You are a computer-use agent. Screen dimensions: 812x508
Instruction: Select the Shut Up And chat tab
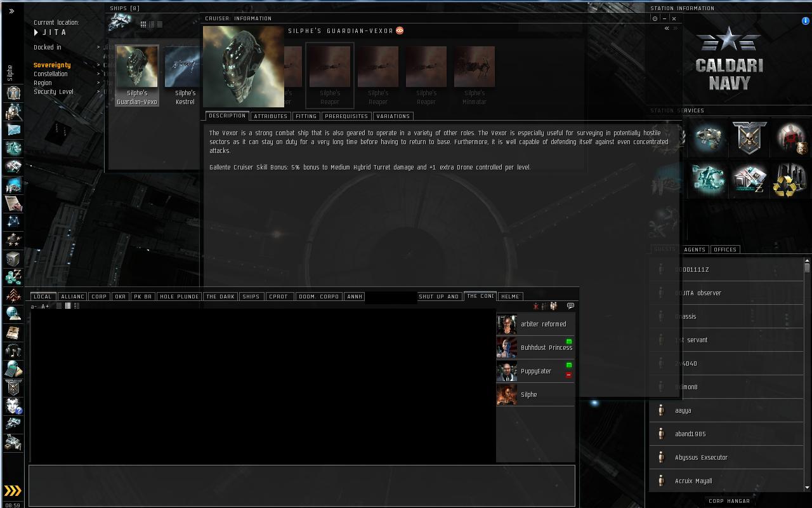(439, 297)
